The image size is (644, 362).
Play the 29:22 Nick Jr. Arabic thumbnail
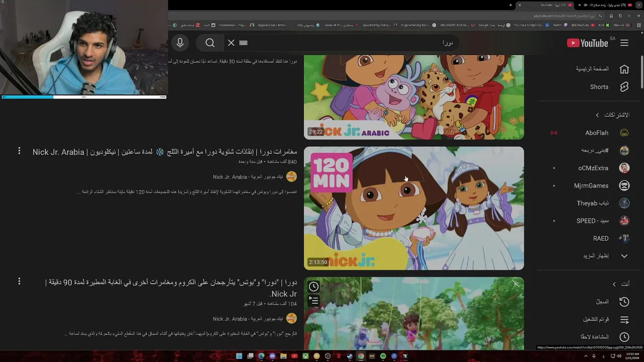[414, 97]
